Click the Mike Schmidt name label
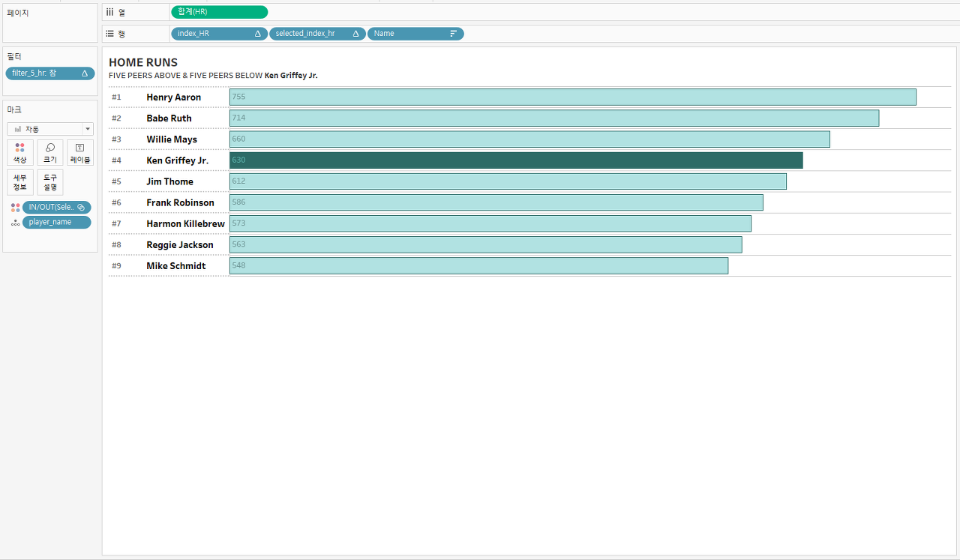The image size is (960, 560). [x=176, y=265]
